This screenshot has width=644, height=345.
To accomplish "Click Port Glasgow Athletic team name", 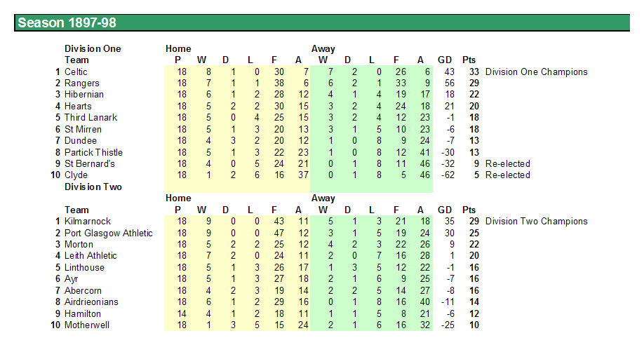I will click(x=109, y=233).
